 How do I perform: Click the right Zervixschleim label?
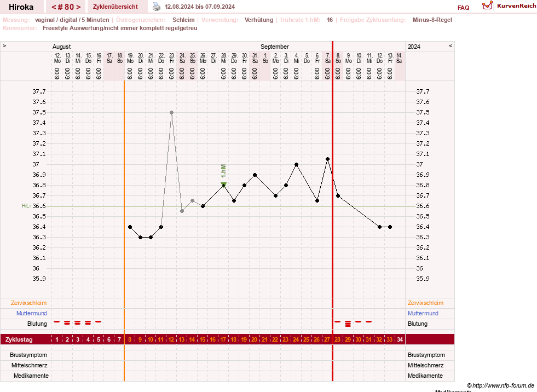coord(425,303)
